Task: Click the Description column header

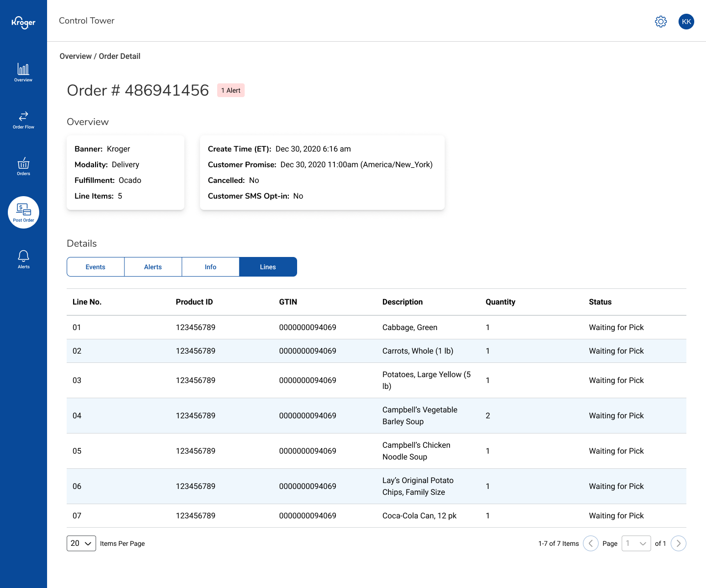Action: click(x=403, y=302)
